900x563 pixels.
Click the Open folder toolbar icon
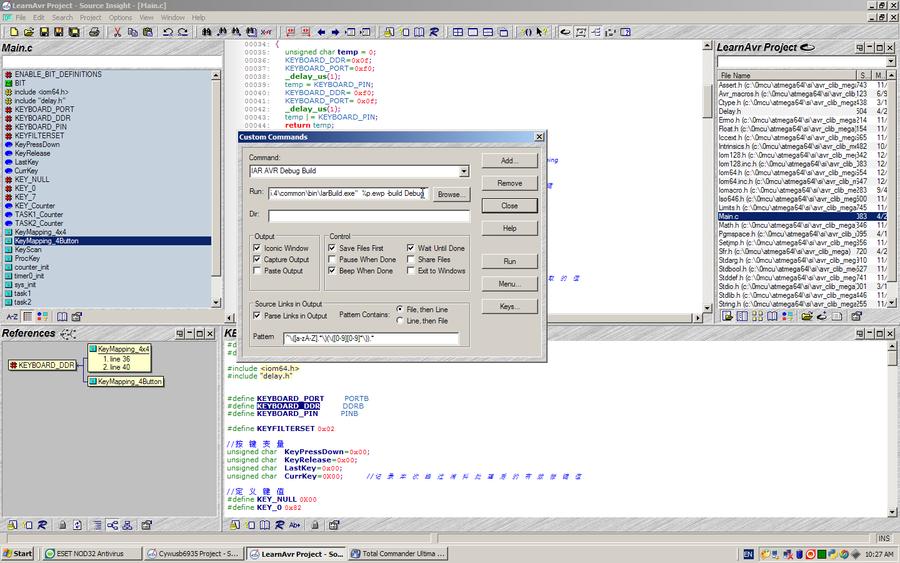coord(26,32)
